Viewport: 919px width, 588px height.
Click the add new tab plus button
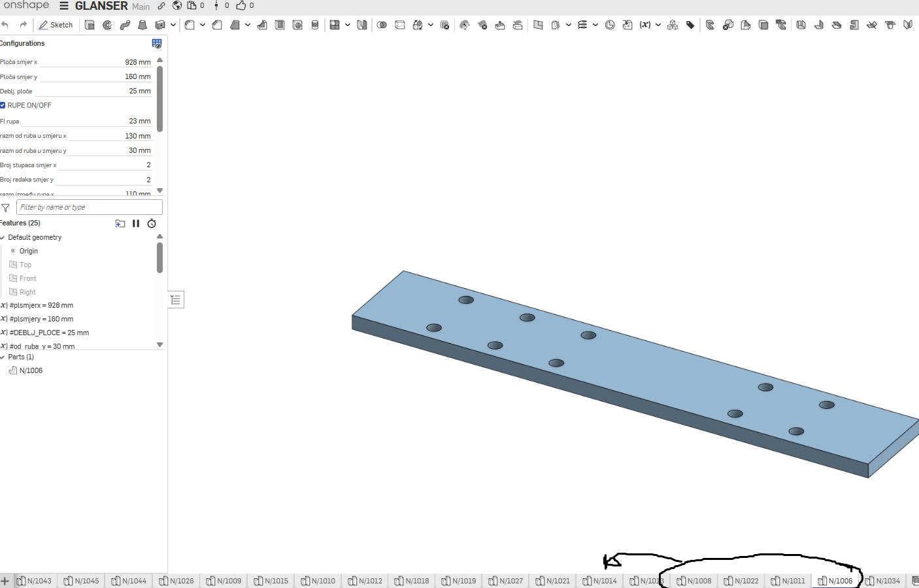5,581
